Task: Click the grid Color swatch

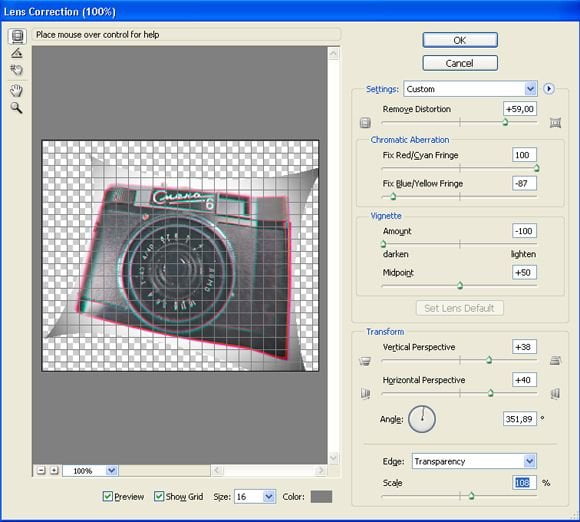Action: [321, 496]
